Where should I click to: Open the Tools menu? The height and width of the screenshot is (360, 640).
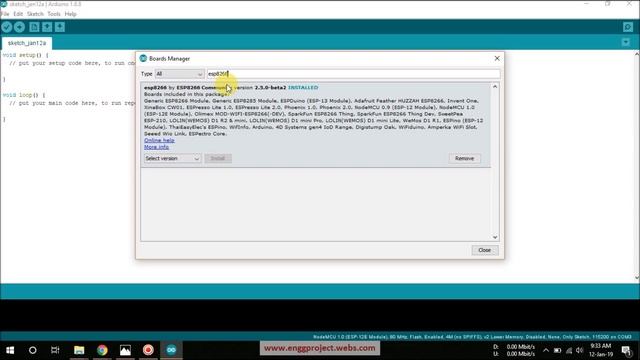point(54,14)
